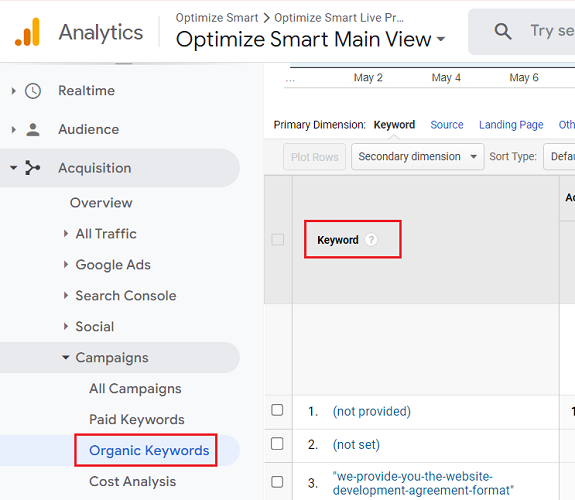This screenshot has width=575, height=500.
Task: Check the box for (not set) row
Action: click(277, 444)
